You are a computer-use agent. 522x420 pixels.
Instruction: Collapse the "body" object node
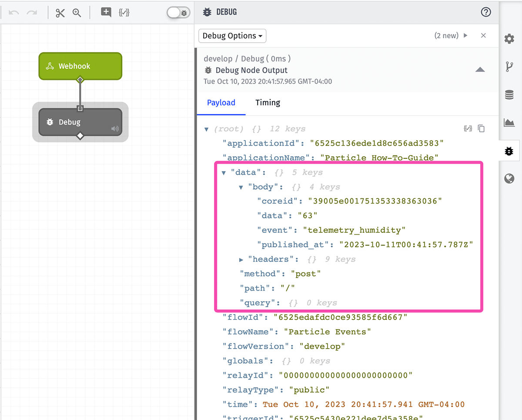pos(241,187)
